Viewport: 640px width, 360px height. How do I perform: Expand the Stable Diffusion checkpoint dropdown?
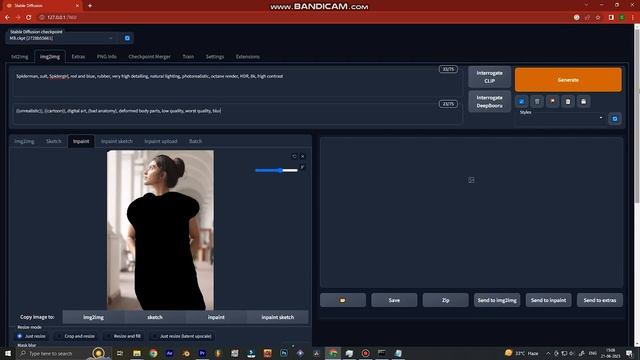tap(62, 38)
